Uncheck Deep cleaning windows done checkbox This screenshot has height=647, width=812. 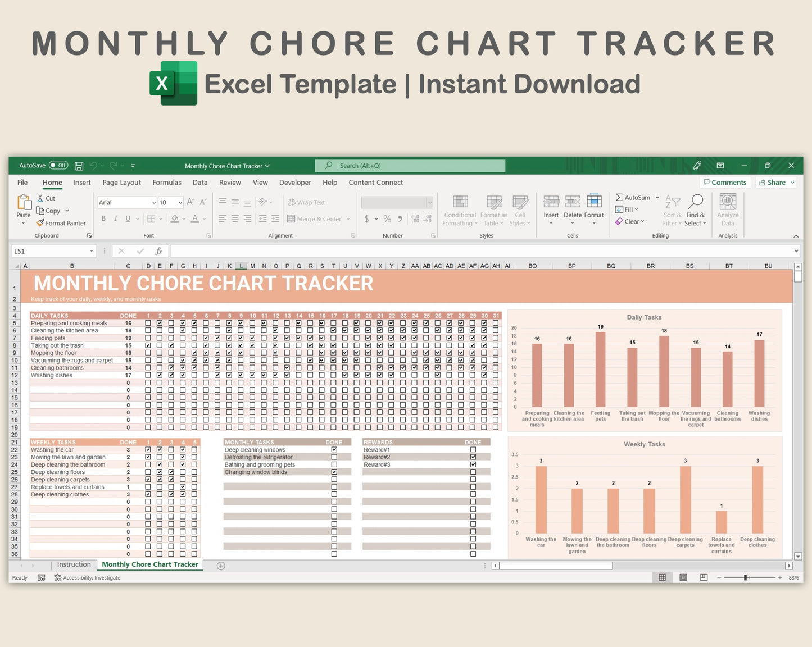pos(334,449)
